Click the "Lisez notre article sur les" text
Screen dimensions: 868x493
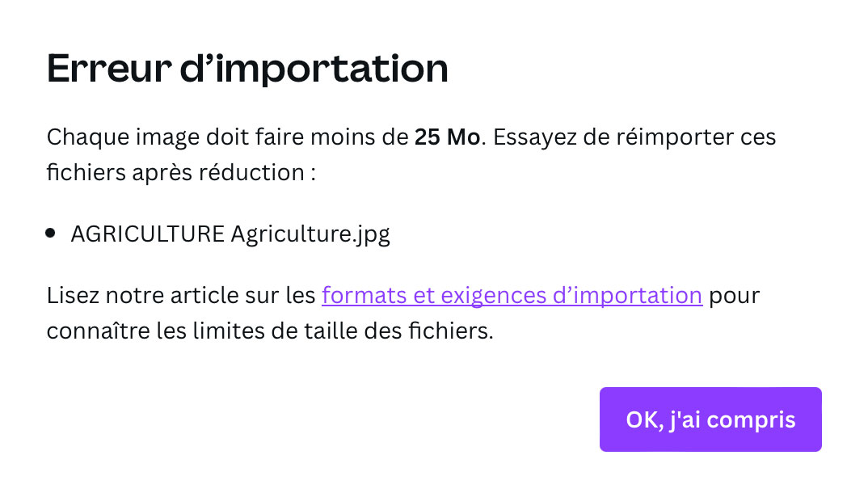click(180, 296)
